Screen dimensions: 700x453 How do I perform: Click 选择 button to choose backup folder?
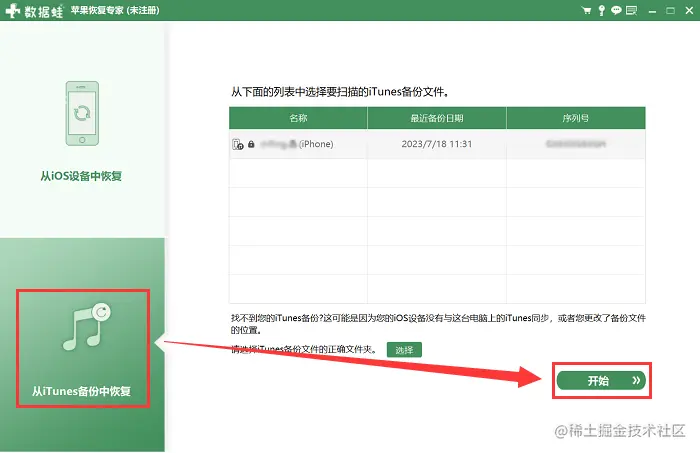pyautogui.click(x=404, y=350)
